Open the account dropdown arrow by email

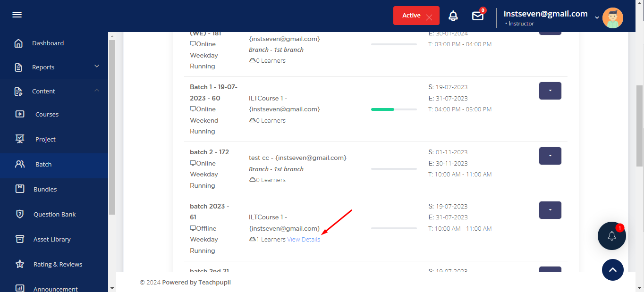coord(597,17)
